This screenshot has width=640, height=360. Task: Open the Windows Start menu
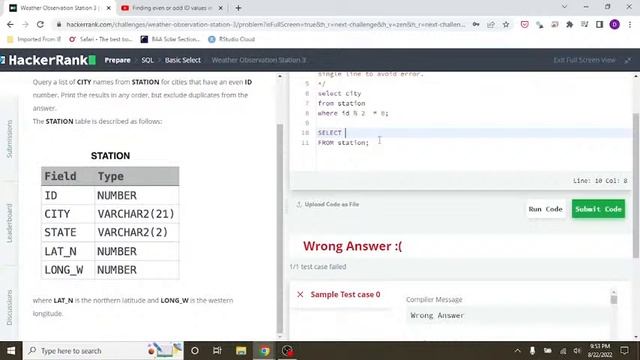(x=11, y=351)
